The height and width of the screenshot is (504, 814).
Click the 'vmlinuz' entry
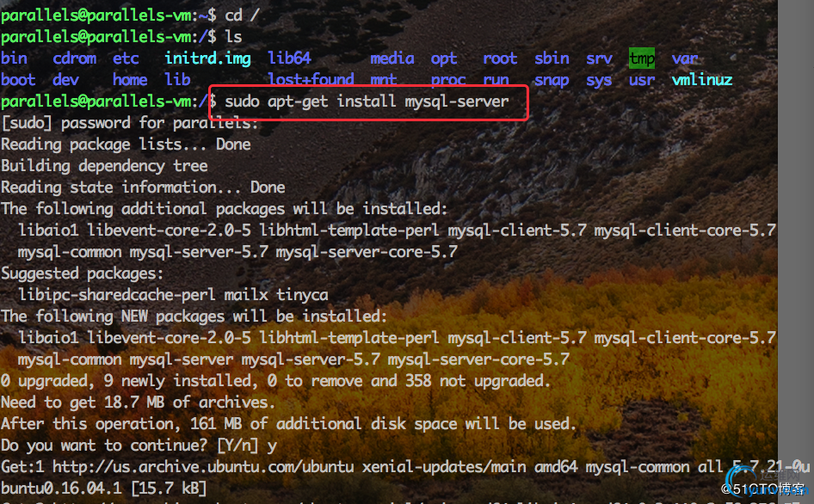(702, 80)
